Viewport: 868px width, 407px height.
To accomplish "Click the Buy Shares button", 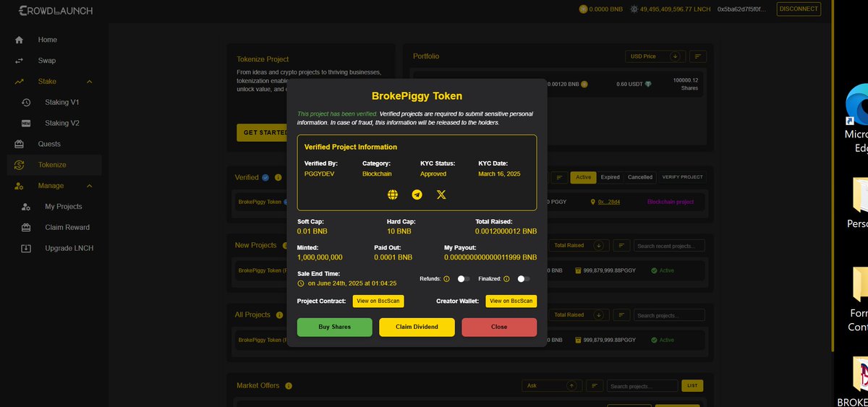I will 334,327.
